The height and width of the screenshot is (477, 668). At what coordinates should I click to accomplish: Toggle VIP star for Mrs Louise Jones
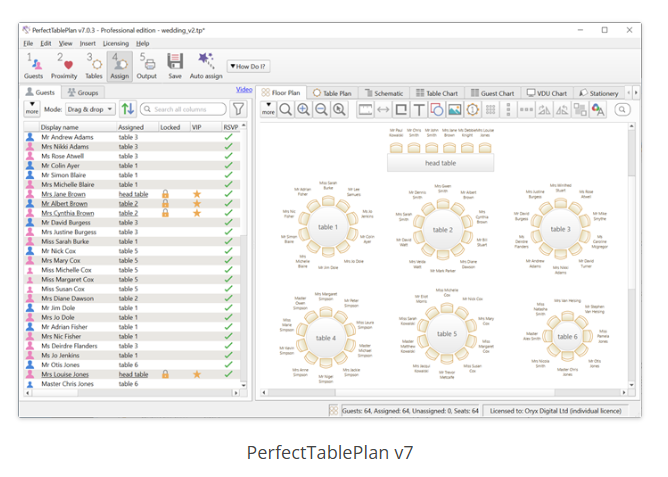point(197,374)
